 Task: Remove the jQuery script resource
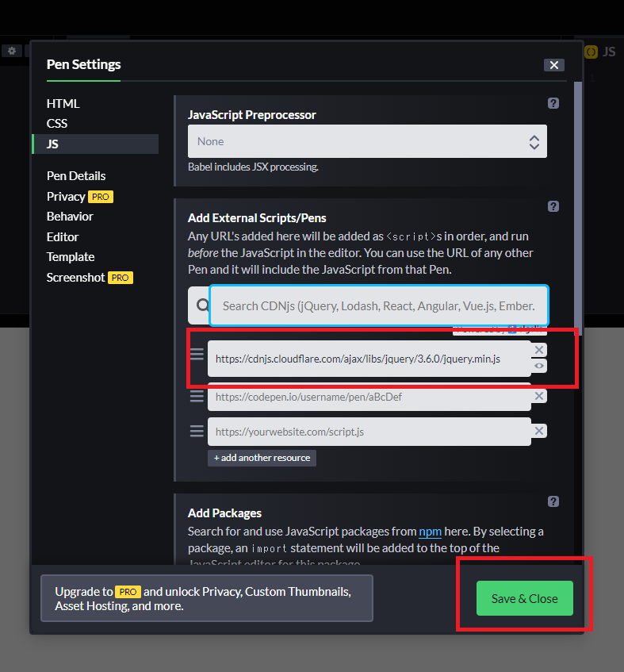pyautogui.click(x=539, y=350)
